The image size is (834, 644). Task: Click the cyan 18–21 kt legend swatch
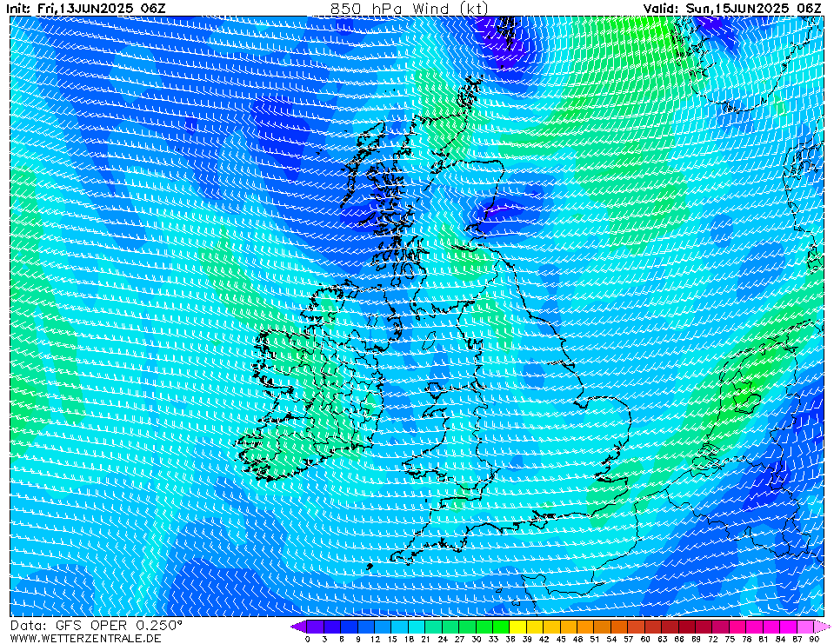coord(417,627)
